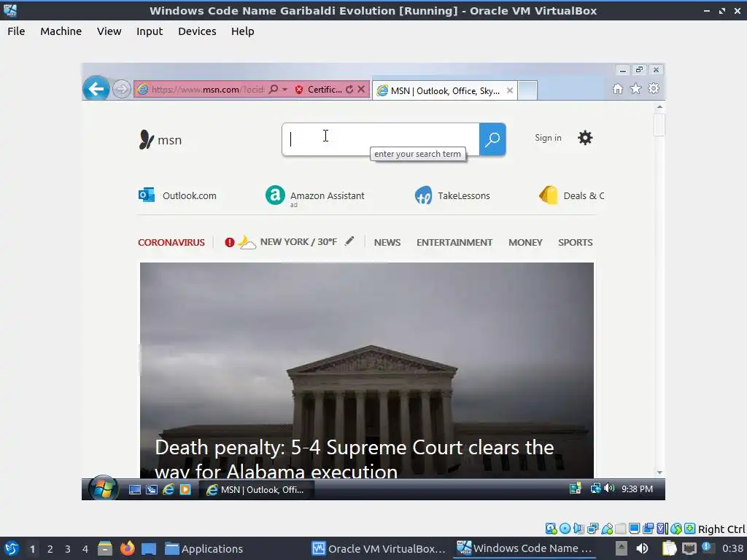
Task: Click the blue MSN search button
Action: coord(492,139)
